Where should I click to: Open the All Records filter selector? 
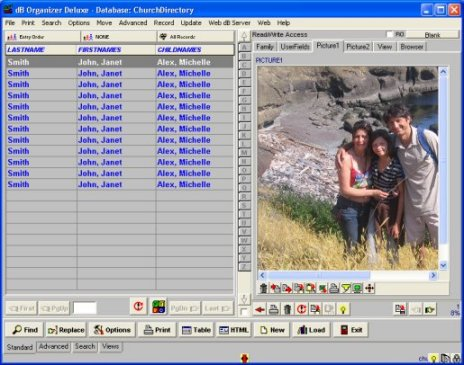pyautogui.click(x=195, y=37)
